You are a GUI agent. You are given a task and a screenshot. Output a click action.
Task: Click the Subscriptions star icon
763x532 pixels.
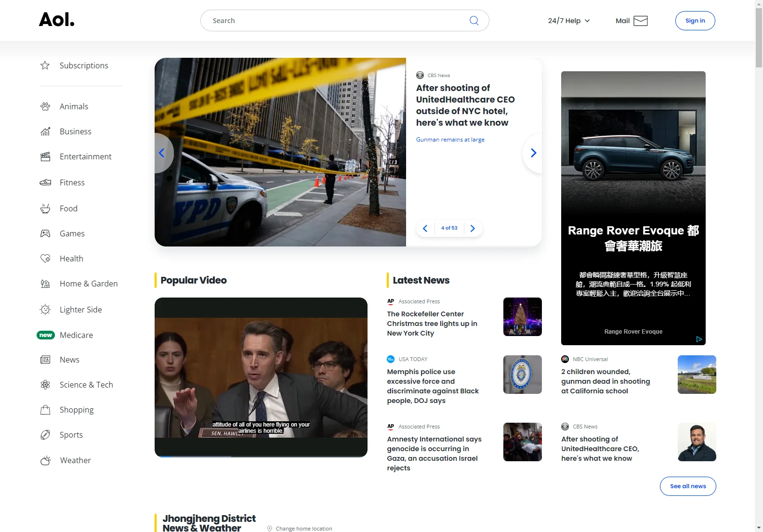[45, 65]
